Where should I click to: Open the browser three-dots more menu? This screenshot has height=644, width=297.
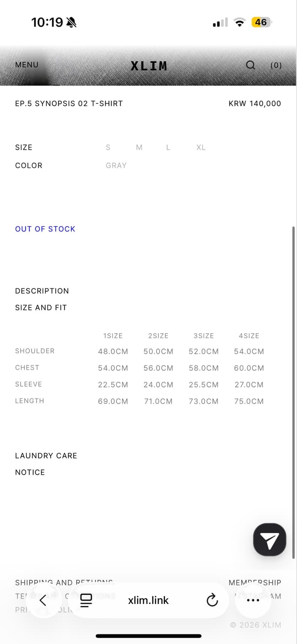(x=253, y=600)
